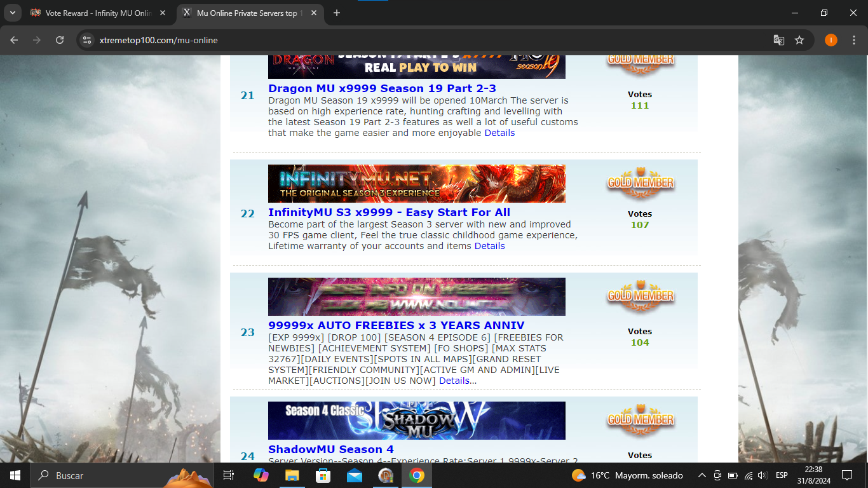
Task: Click the Dragon MU banner image
Action: pos(417,67)
